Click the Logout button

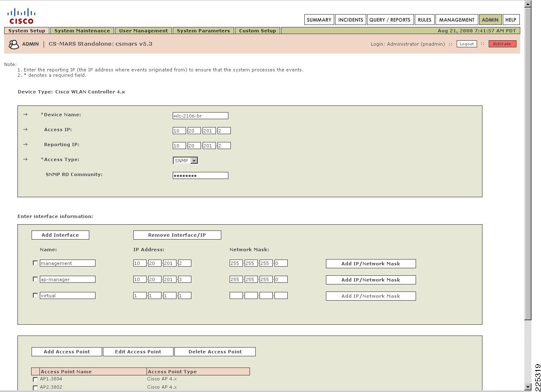point(467,44)
